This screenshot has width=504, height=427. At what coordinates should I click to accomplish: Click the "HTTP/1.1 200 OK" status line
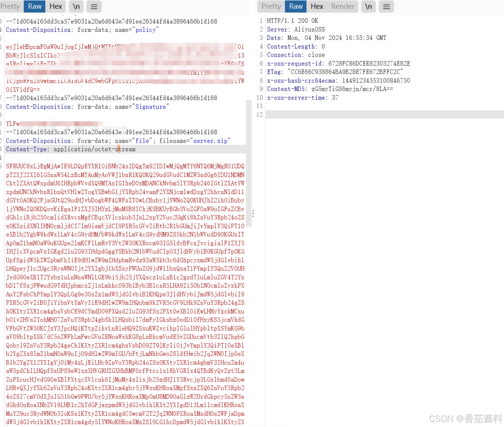(x=292, y=21)
